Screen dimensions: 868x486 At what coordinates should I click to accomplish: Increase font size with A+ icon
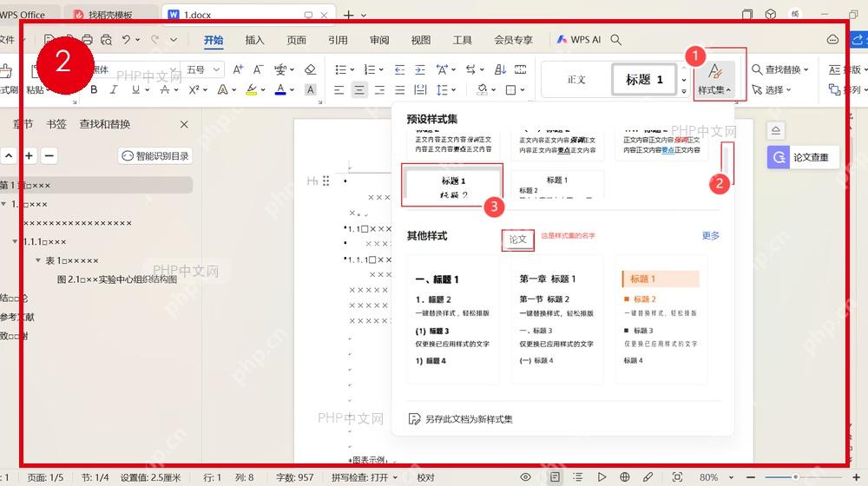coord(238,69)
